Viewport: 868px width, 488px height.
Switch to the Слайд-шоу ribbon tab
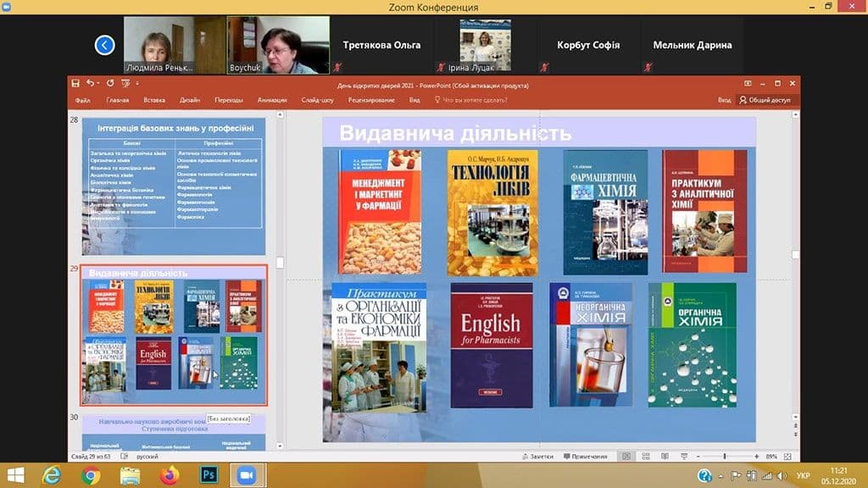click(317, 100)
